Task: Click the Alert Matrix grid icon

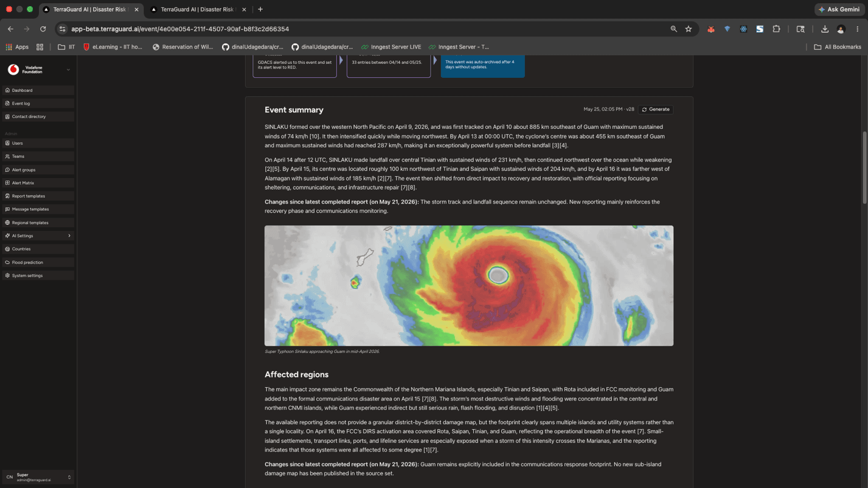Action: coord(7,183)
